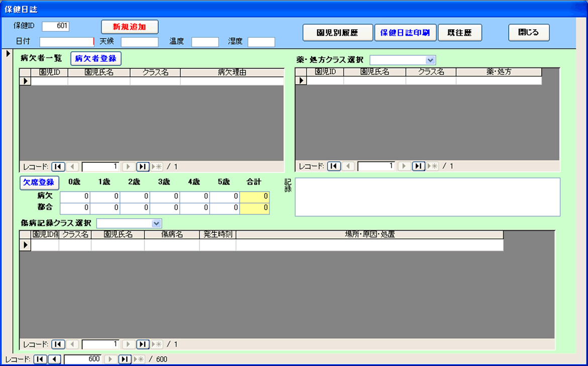
Task: Go to first record in 薬・処方 navigator
Action: (x=334, y=166)
